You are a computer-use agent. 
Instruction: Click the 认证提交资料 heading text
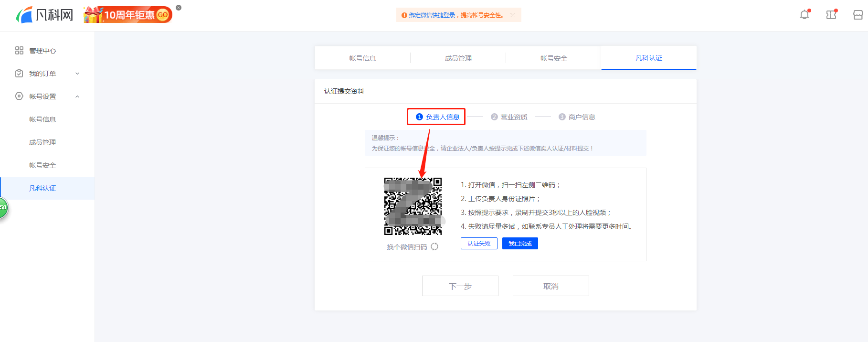[344, 91]
